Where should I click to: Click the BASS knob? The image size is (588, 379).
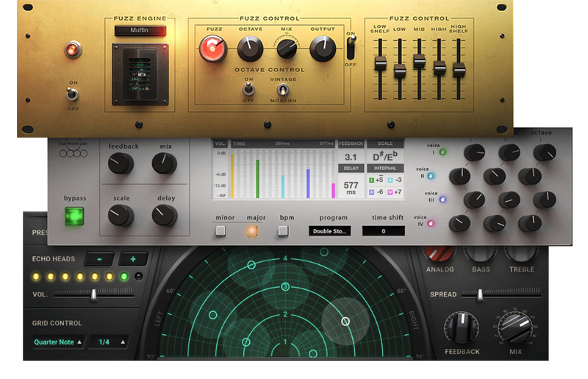(x=481, y=254)
